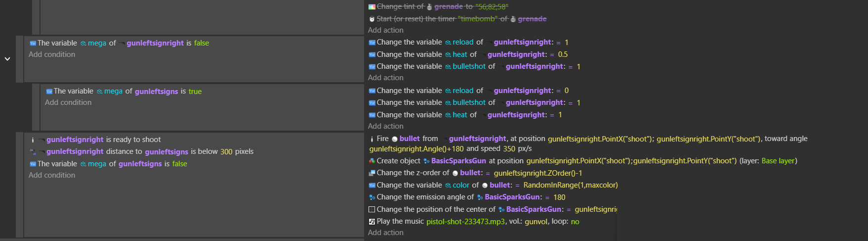Viewport: 868px width, 241px height.
Task: Click the Fire bullet action icon
Action: (x=372, y=139)
